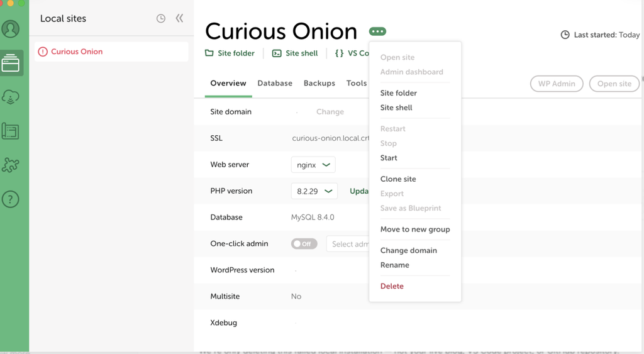The image size is (644, 354).
Task: Click the Update link beside PHP version
Action: click(x=359, y=191)
